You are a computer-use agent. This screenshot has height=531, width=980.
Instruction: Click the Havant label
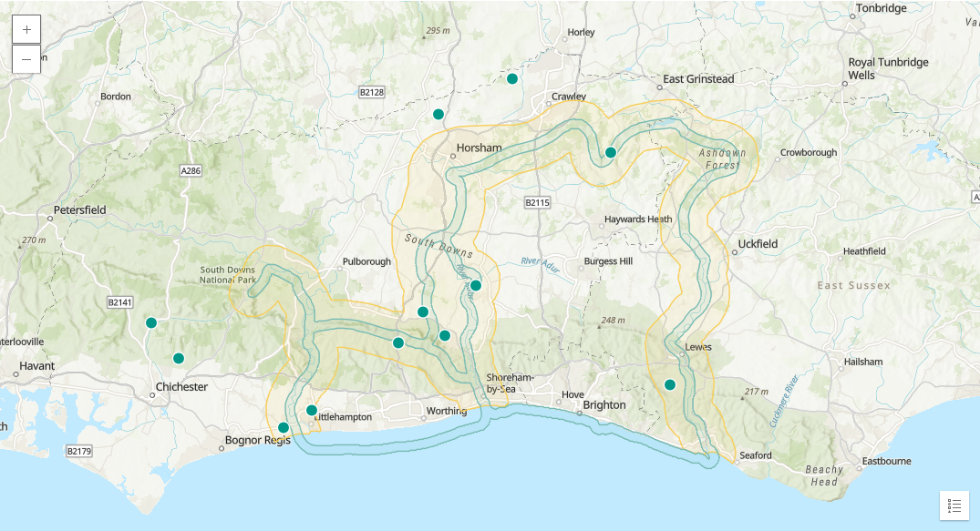point(36,366)
